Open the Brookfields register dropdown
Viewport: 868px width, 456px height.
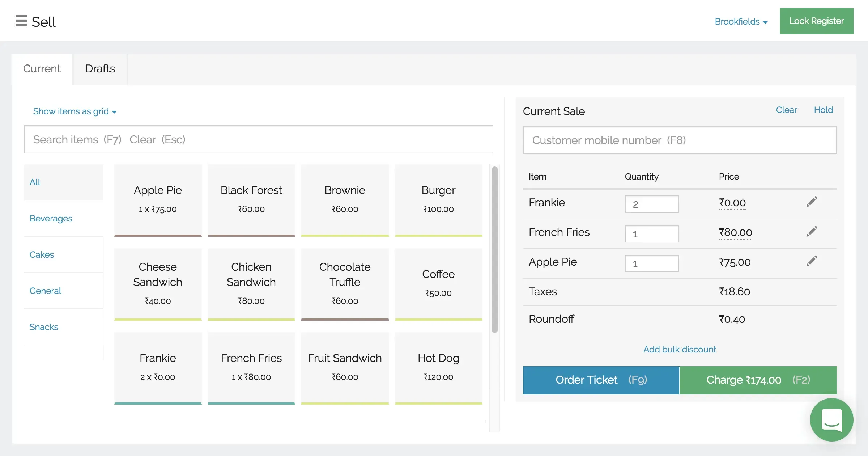(x=741, y=21)
